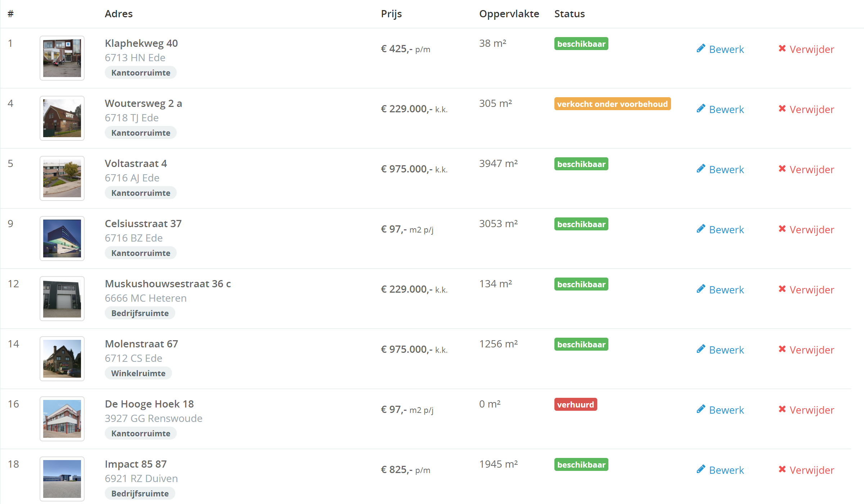Click the red verhuurd status badge

tap(575, 405)
